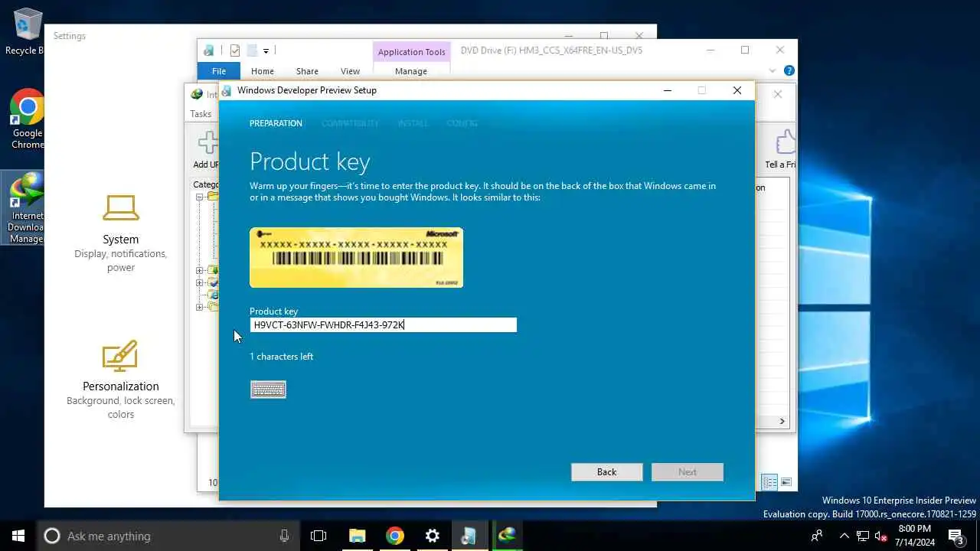
Task: Click the on-screen keyboard icon in Setup
Action: [268, 390]
